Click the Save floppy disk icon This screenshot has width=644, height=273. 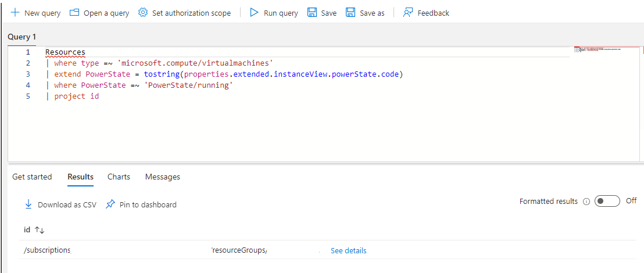tap(312, 13)
